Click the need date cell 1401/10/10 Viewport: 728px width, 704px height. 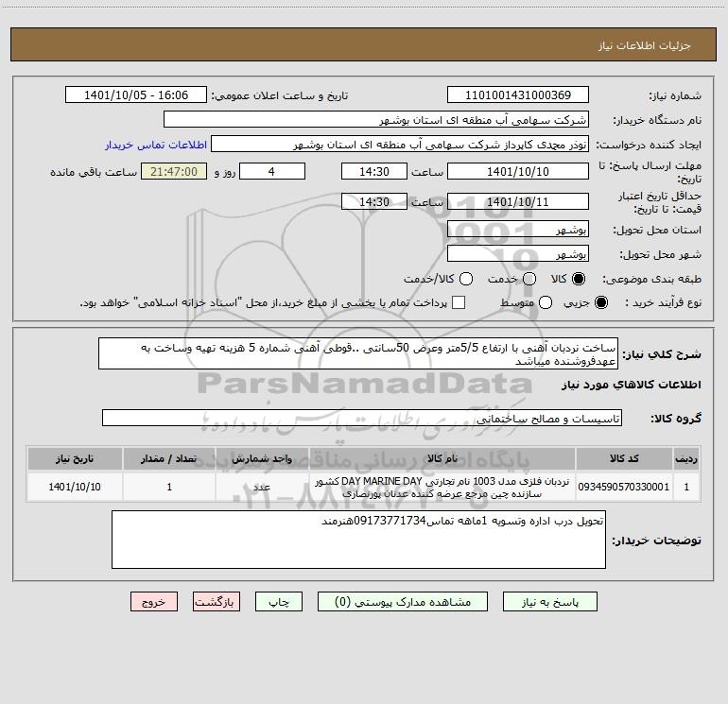75,487
